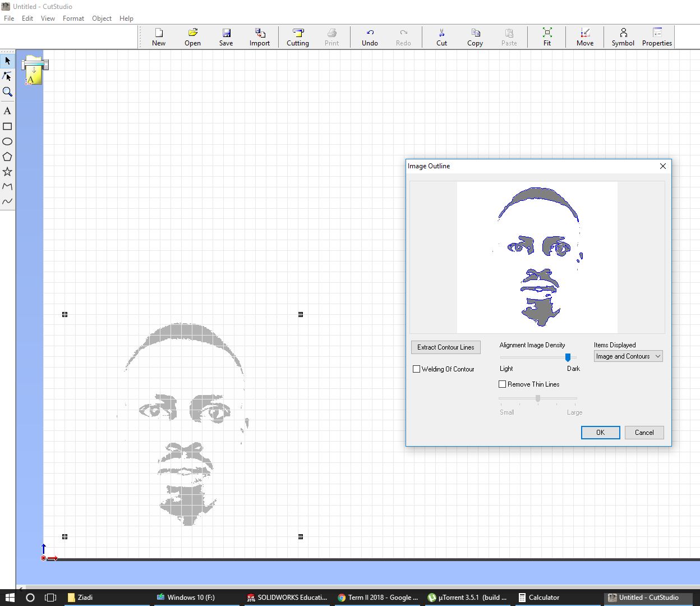Open the Windows Start menu
Image resolution: width=700 pixels, height=606 pixels.
(10, 598)
